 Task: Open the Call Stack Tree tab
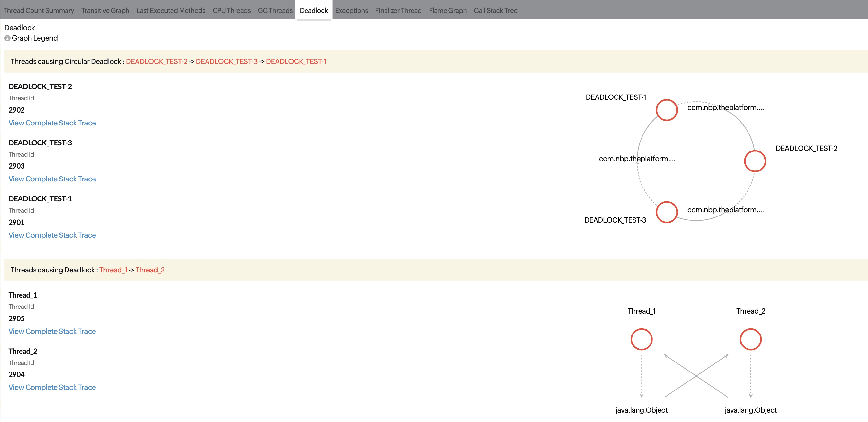(x=495, y=11)
